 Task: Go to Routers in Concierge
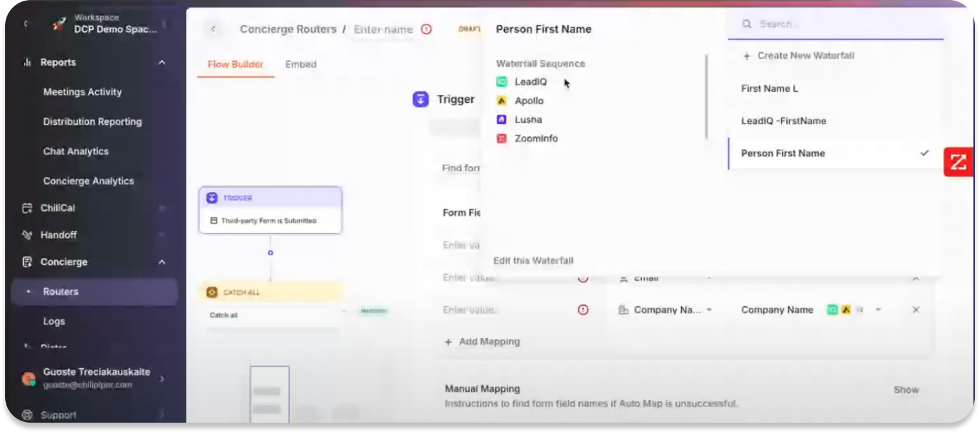pyautogui.click(x=94, y=292)
